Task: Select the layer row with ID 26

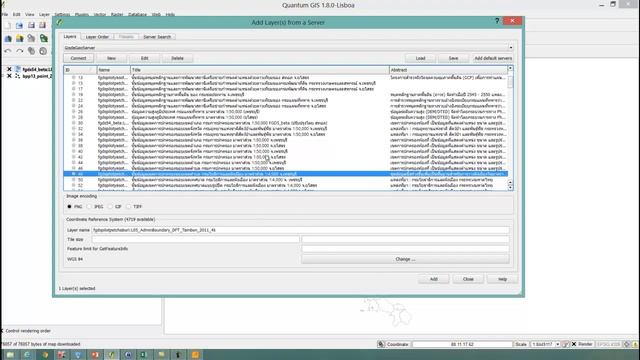Action: (x=285, y=111)
